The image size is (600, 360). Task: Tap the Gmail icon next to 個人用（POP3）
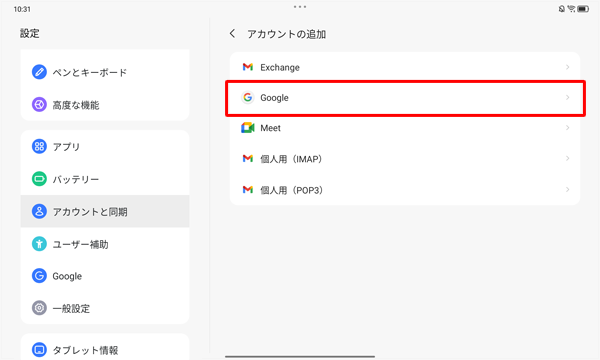coord(248,189)
